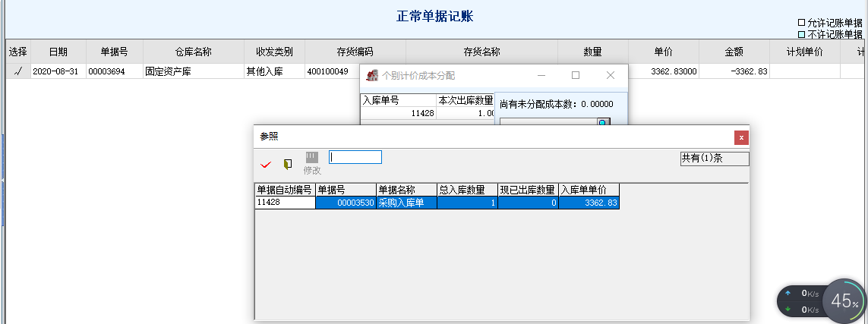Close the 个别计价成本分配 window
This screenshot has height=324, width=868.
click(x=611, y=75)
